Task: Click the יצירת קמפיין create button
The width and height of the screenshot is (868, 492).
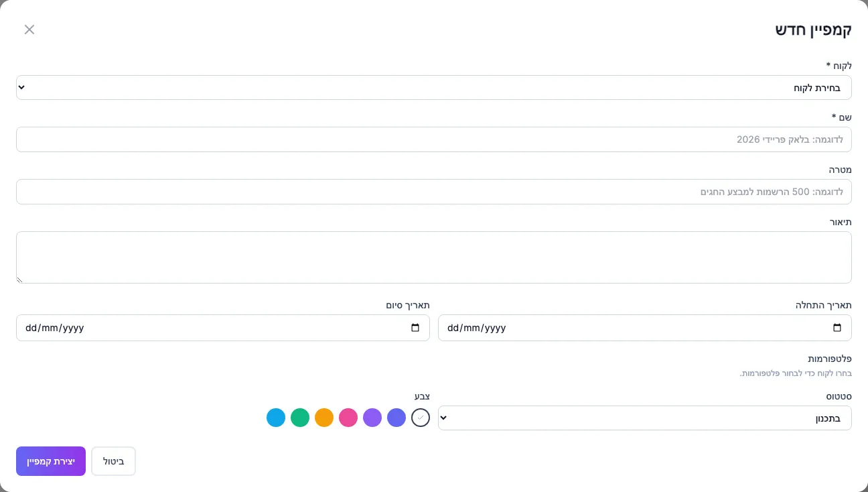Action: coord(51,461)
